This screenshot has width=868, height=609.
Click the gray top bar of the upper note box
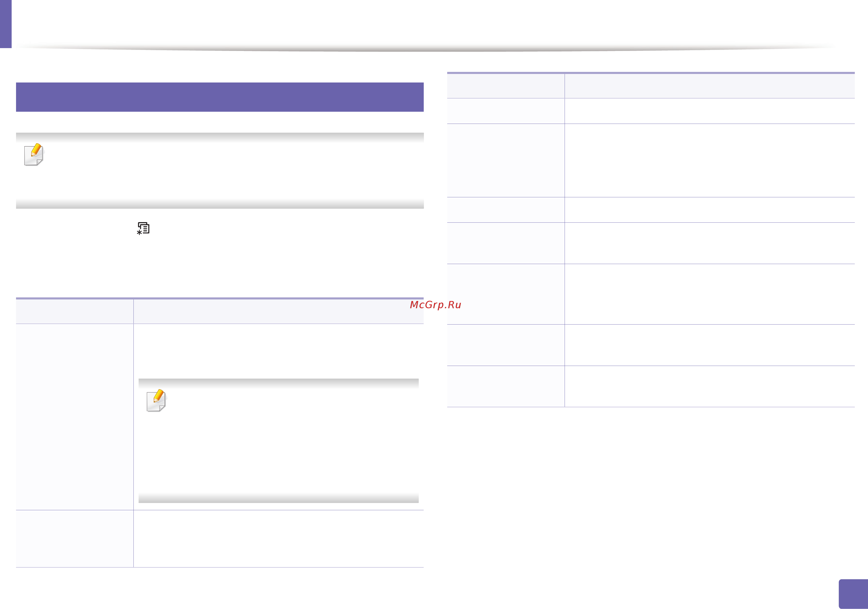click(220, 137)
